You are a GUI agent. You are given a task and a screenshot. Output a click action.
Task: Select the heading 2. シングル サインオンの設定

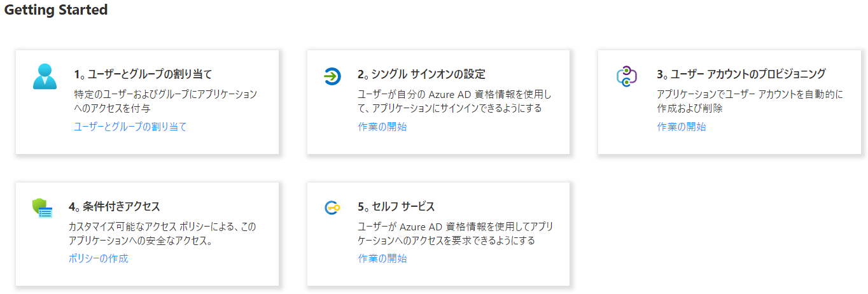(x=421, y=74)
